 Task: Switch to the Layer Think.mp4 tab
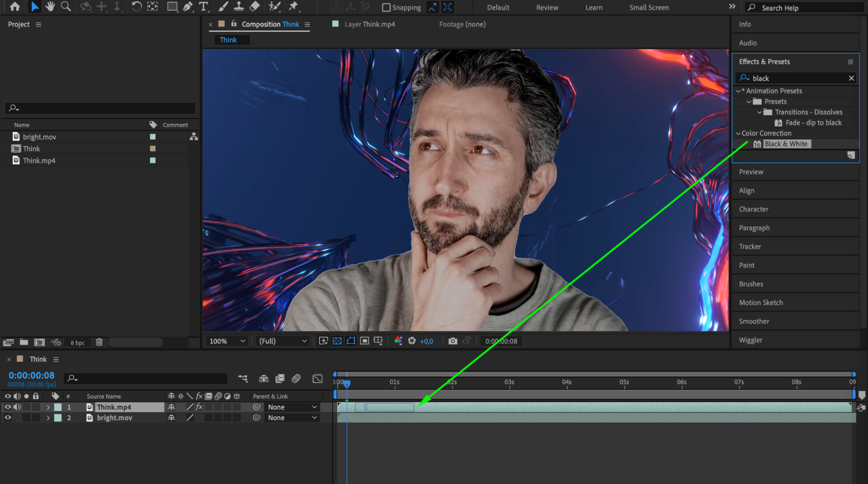pos(369,24)
